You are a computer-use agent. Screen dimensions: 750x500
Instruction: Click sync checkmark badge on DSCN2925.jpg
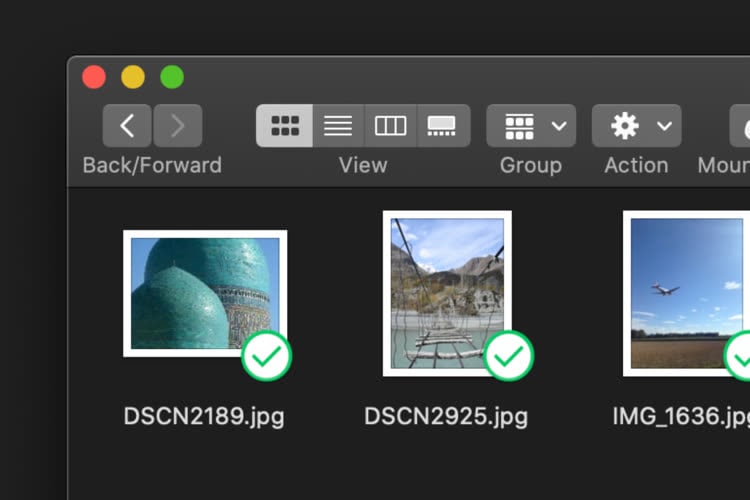pyautogui.click(x=508, y=356)
